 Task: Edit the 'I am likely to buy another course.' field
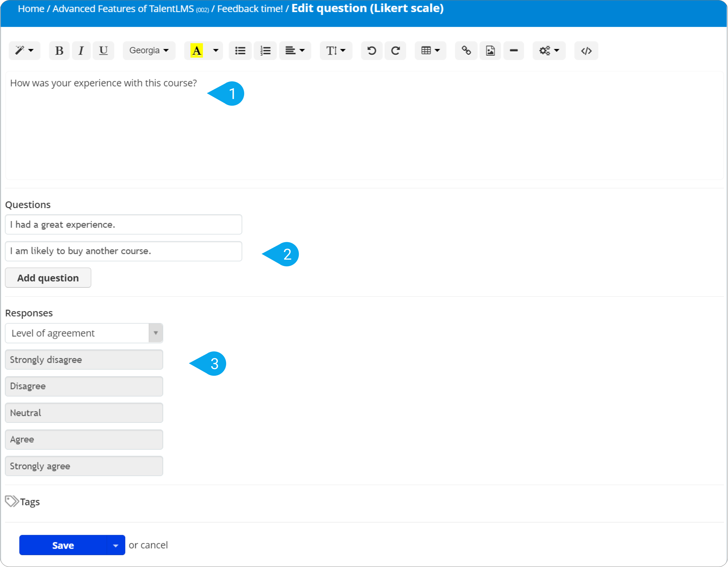pyautogui.click(x=123, y=251)
